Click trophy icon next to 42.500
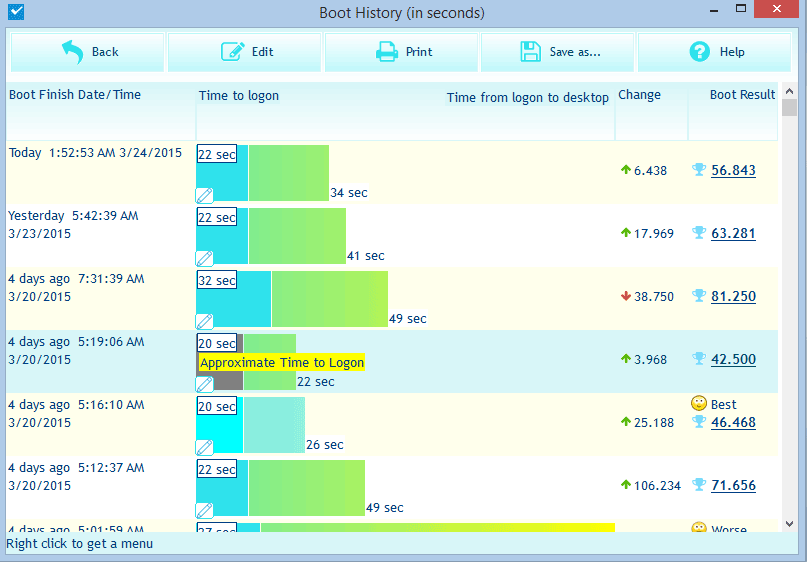 tap(699, 359)
